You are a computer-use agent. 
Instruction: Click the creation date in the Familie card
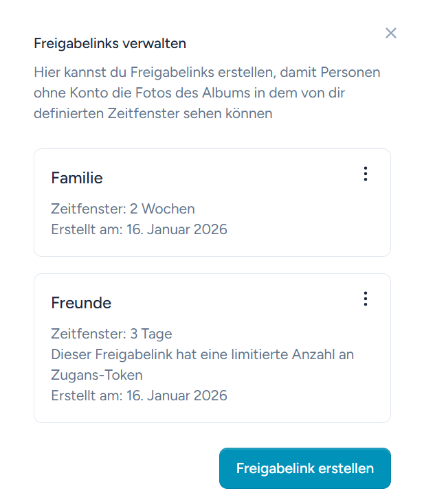[139, 229]
